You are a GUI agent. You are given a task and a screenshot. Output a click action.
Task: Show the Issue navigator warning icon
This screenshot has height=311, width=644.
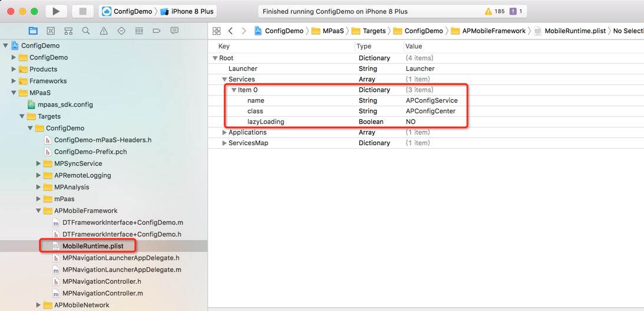104,31
